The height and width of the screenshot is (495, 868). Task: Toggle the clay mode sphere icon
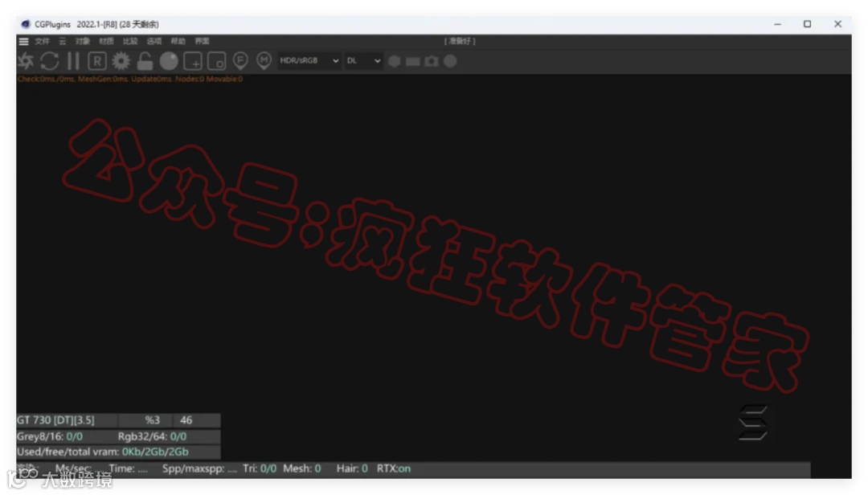pos(169,61)
